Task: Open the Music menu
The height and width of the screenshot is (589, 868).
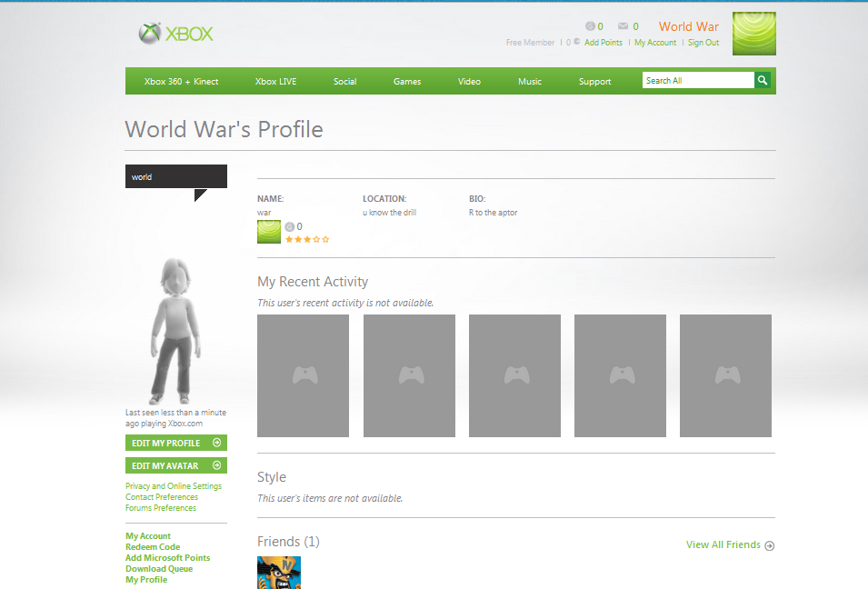Action: [530, 82]
